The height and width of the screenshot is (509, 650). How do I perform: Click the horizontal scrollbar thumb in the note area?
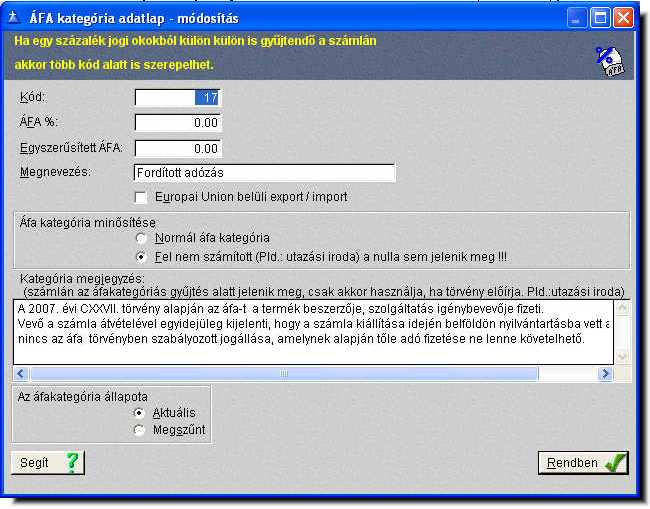[x=284, y=374]
